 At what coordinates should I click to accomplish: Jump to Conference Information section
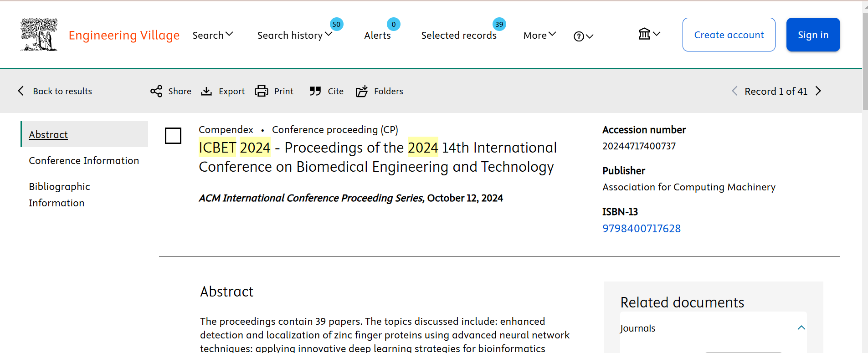tap(84, 161)
